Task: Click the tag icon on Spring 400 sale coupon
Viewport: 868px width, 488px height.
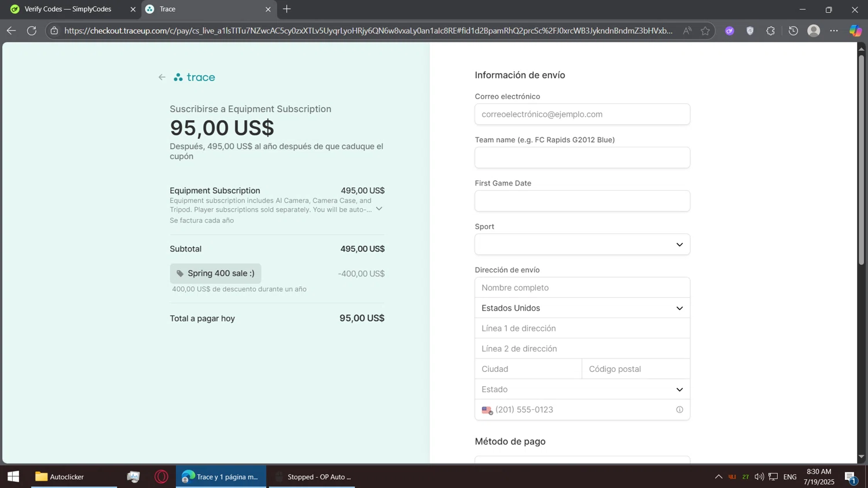Action: coord(180,273)
